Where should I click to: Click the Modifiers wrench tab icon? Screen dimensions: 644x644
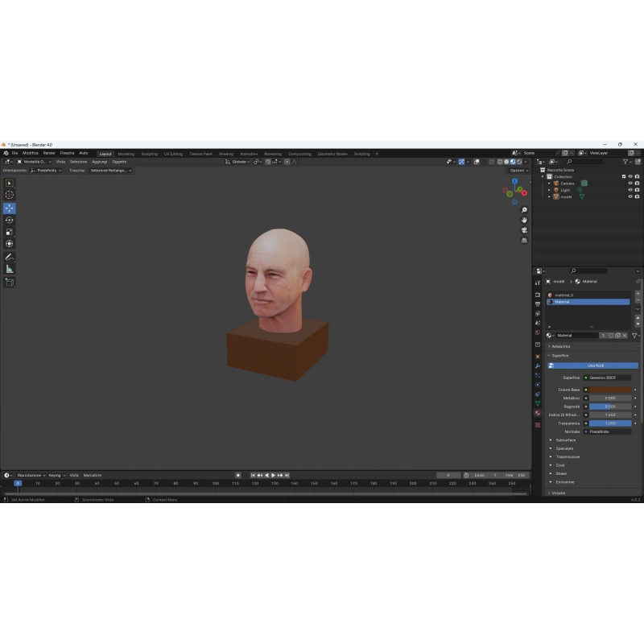click(538, 366)
